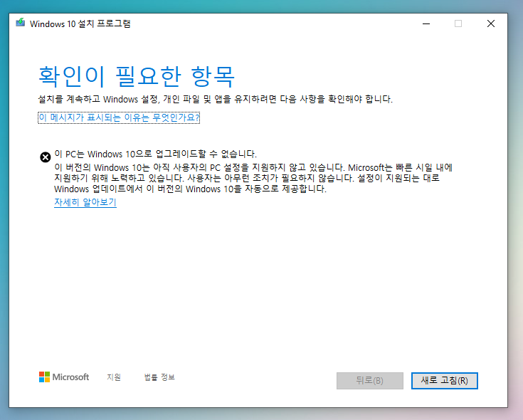
Task: Open '이 메시지가 표시되는 이유는 무엇인가요?' link
Action: (119, 117)
